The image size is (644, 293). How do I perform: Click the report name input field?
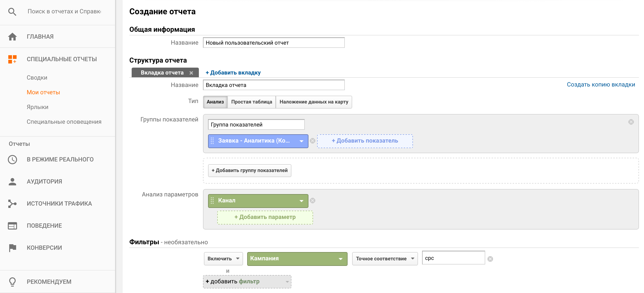[274, 43]
